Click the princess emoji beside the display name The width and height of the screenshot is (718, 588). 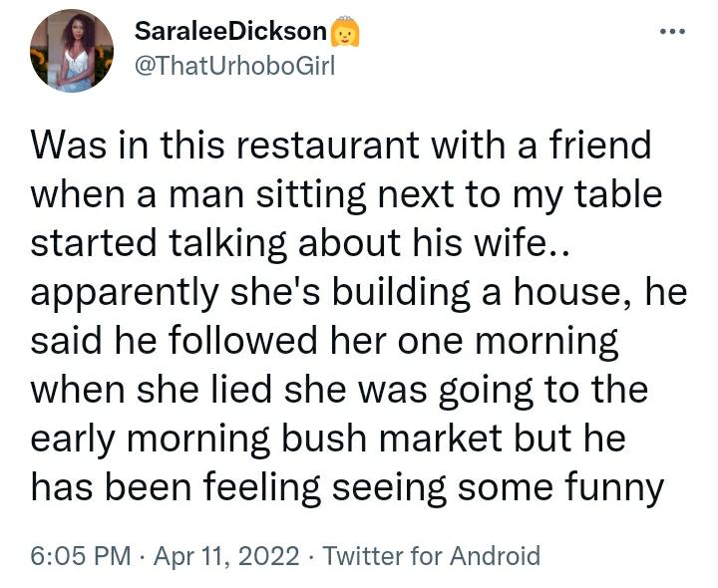pos(345,33)
